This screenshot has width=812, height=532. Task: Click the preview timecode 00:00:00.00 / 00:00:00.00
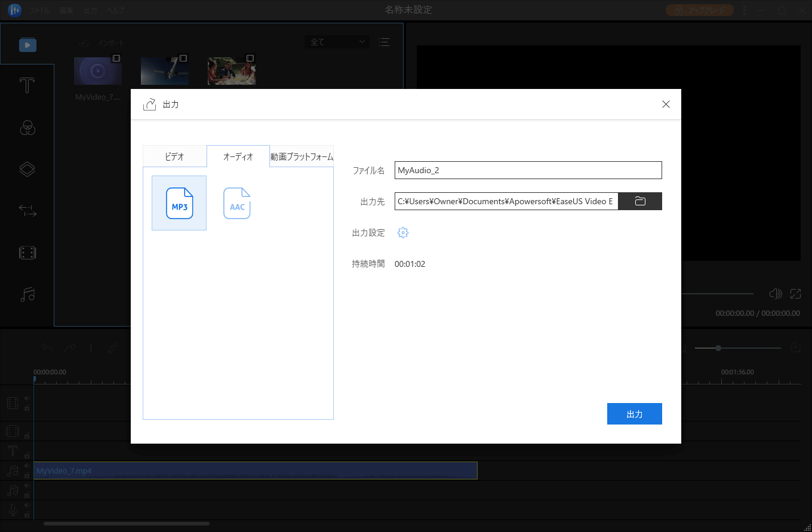[758, 313]
